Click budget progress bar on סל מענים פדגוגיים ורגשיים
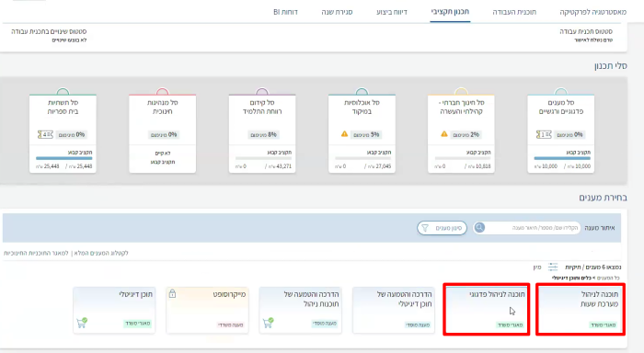The height and width of the screenshot is (353, 644). tap(562, 158)
